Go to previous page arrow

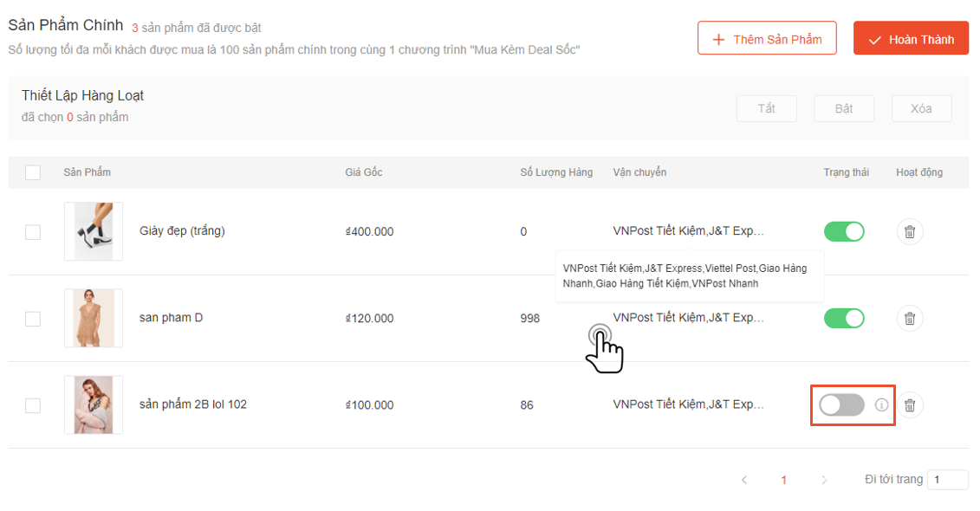click(744, 480)
